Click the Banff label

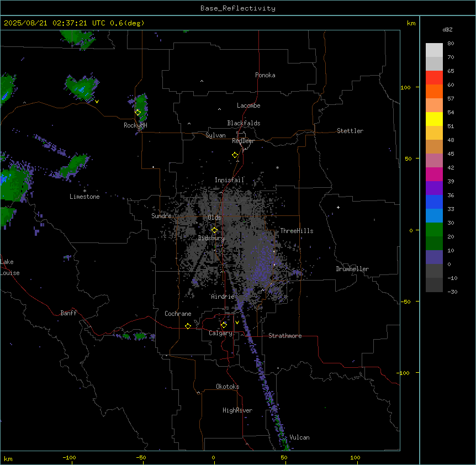pos(68,313)
